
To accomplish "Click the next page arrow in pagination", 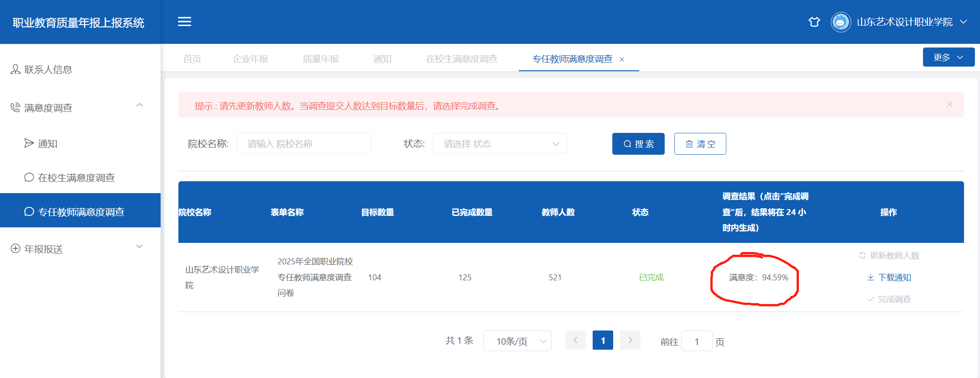I will 630,341.
